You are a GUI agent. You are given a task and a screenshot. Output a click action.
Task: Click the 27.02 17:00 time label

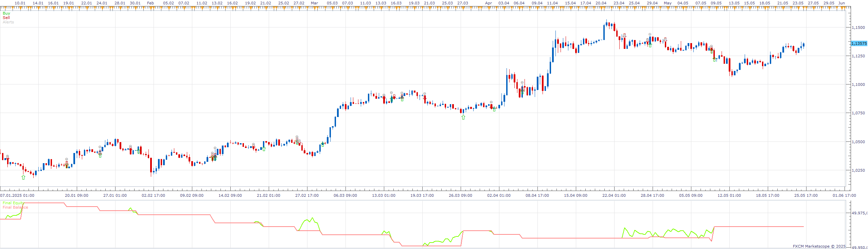307,195
